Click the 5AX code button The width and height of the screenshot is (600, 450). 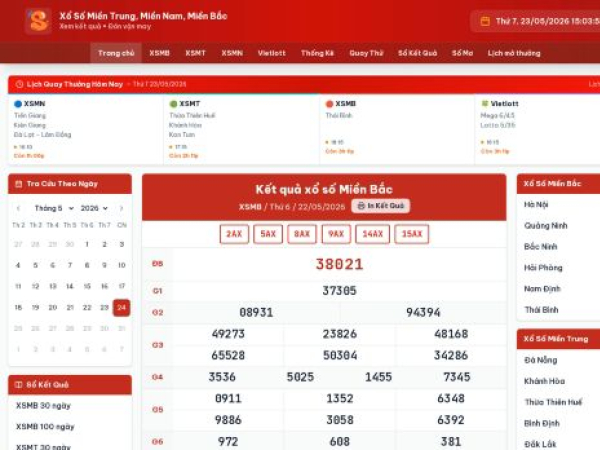click(268, 234)
